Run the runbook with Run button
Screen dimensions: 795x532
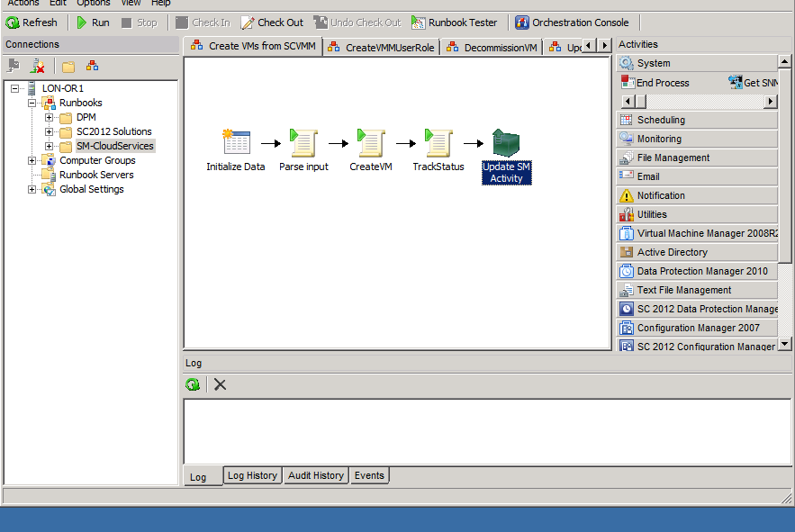click(94, 23)
